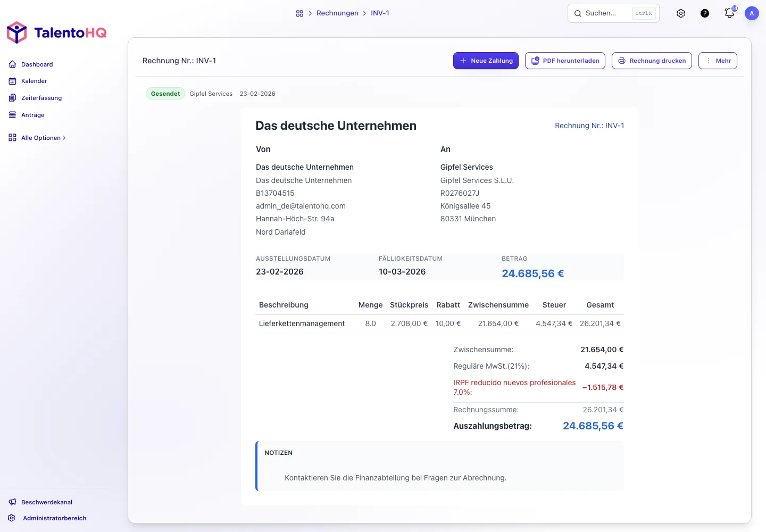Click tax ID R0276027J
Image resolution: width=766 pixels, height=532 pixels.
460,193
